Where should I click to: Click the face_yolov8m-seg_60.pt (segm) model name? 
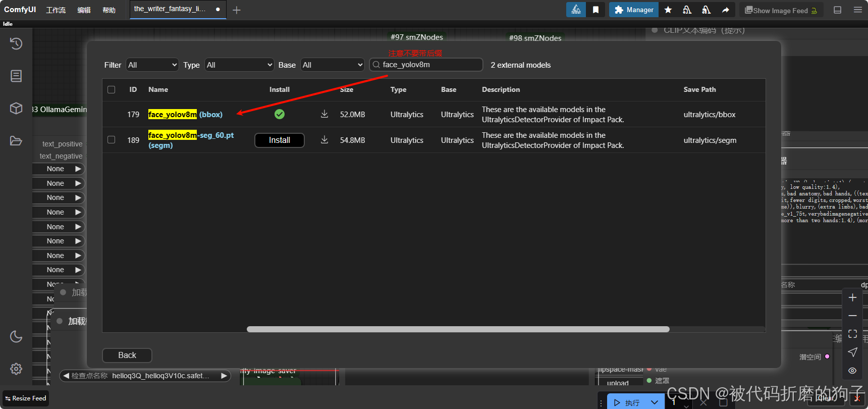click(191, 140)
